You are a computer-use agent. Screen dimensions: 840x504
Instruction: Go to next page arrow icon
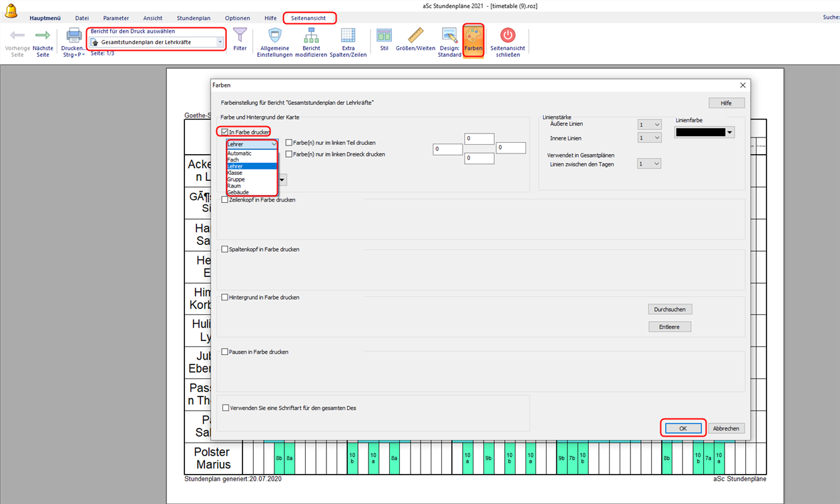(x=43, y=35)
